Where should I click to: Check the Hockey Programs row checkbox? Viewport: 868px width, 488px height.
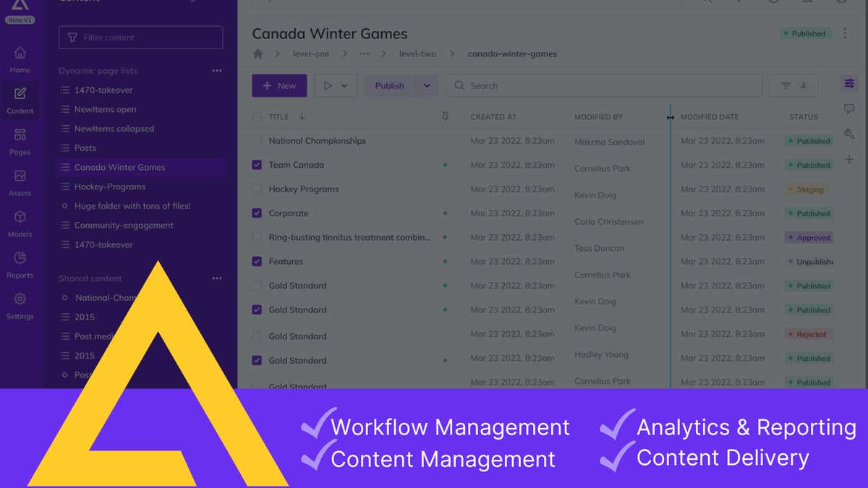[257, 189]
